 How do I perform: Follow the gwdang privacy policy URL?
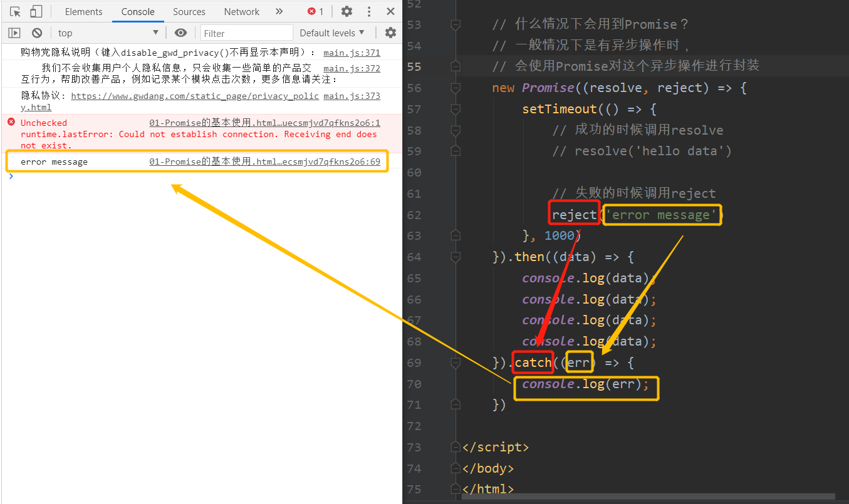tap(195, 96)
